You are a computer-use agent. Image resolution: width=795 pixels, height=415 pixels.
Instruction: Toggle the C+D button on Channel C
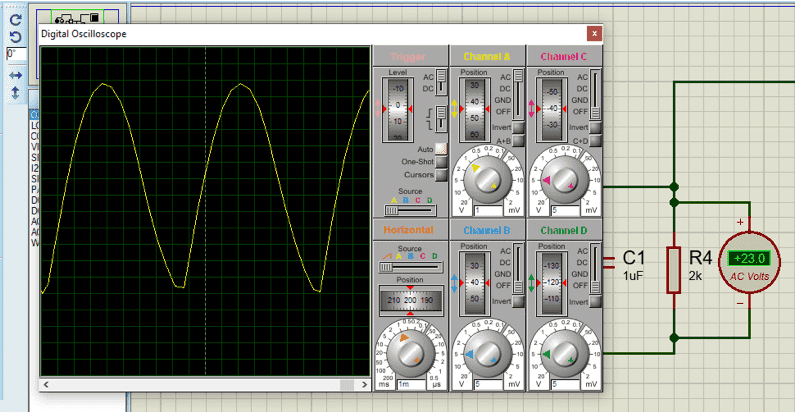coord(595,141)
